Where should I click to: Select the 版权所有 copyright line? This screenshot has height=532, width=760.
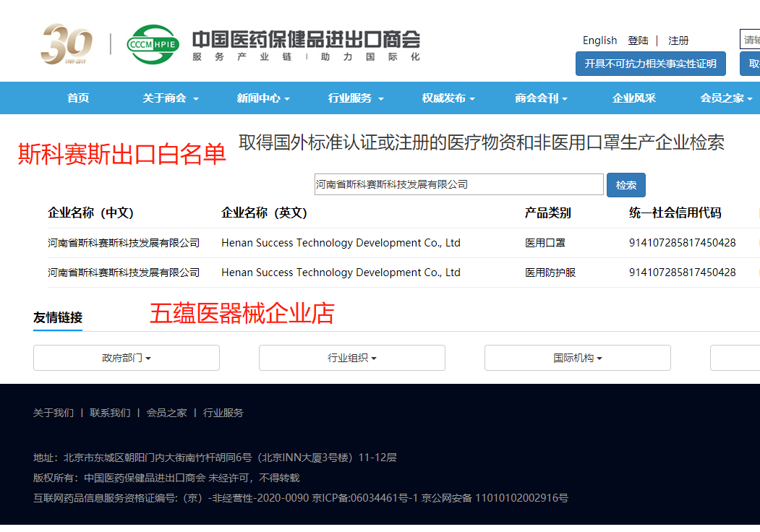(166, 478)
